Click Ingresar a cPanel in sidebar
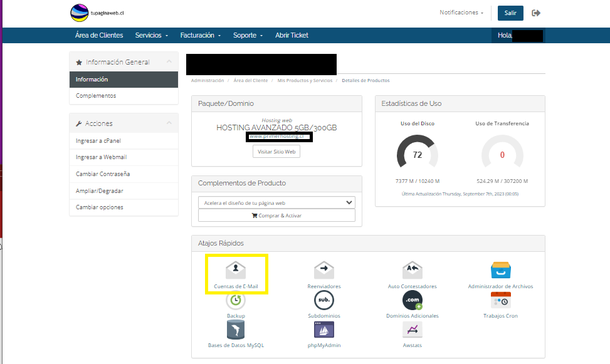610x364 pixels. [98, 141]
